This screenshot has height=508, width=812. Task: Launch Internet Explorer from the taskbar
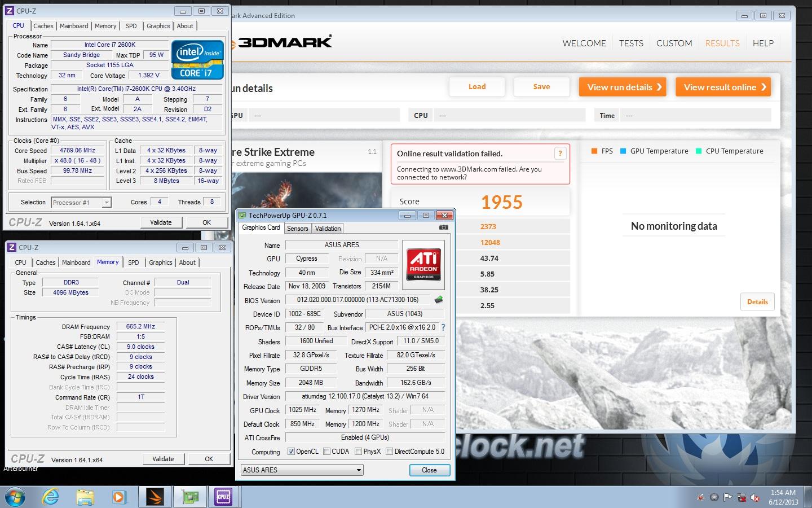(51, 497)
